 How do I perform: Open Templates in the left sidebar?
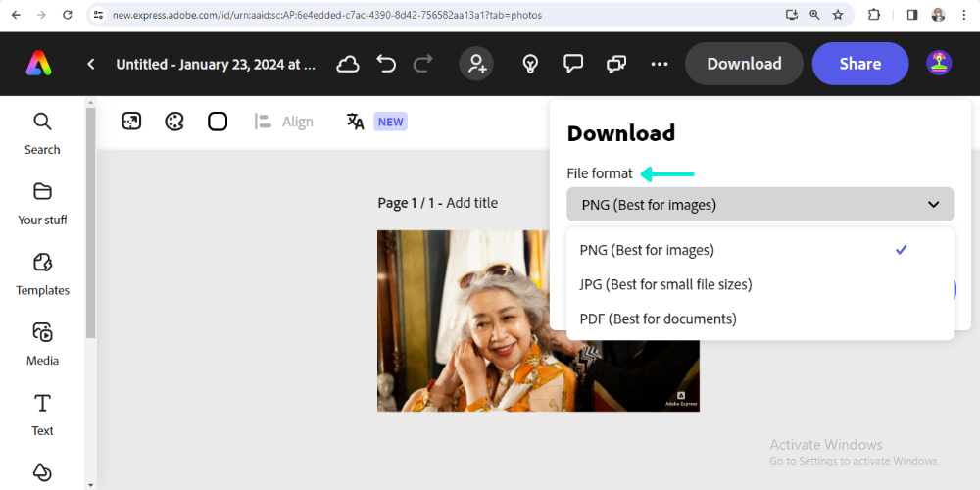pyautogui.click(x=42, y=274)
